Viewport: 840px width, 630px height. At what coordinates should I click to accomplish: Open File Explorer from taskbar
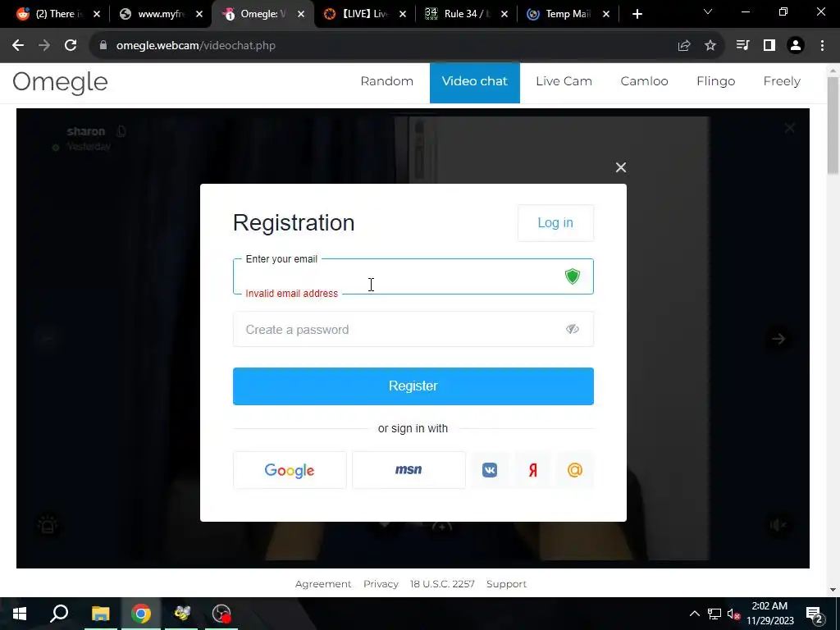pyautogui.click(x=100, y=614)
